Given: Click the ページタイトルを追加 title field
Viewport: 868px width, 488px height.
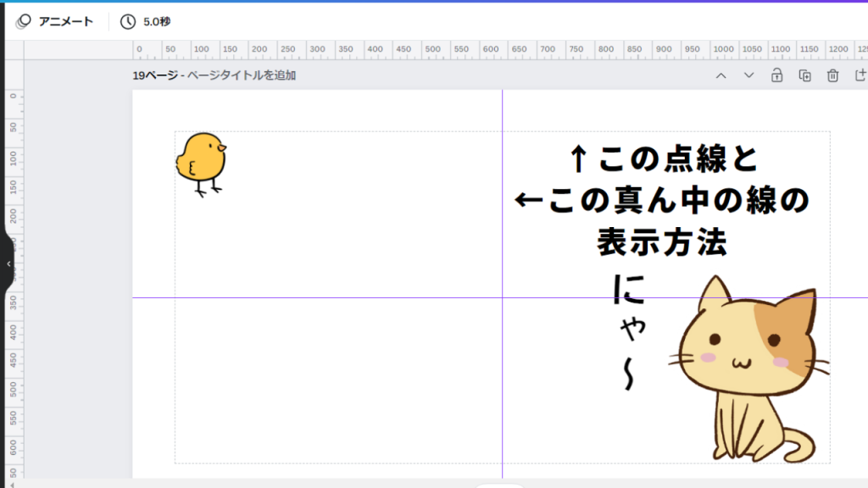Looking at the screenshot, I should click(242, 75).
